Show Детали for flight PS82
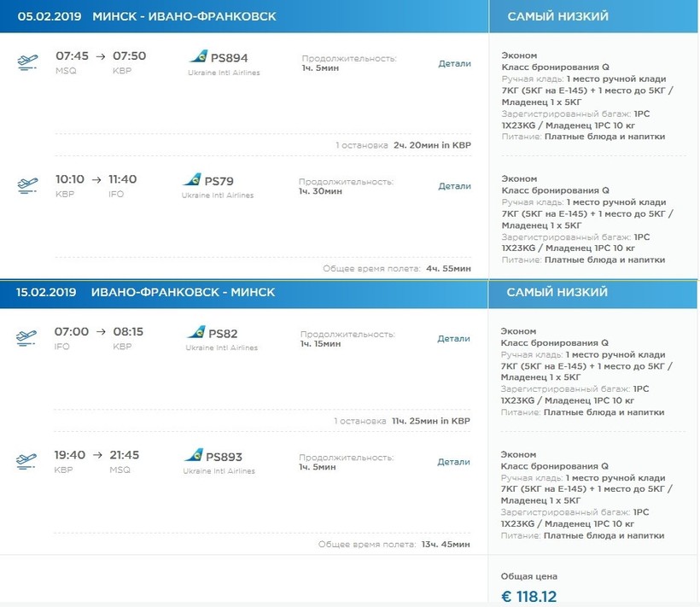Image resolution: width=700 pixels, height=607 pixels. 454,338
